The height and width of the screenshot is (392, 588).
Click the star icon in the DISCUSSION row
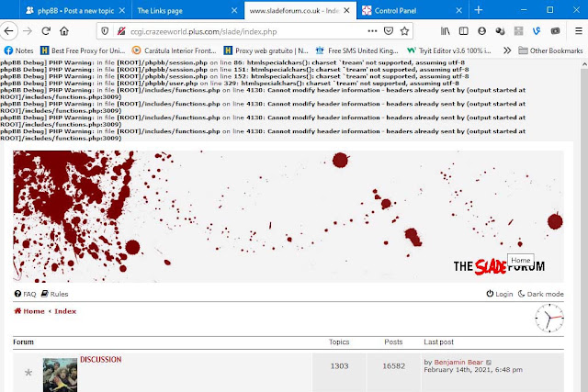point(28,373)
